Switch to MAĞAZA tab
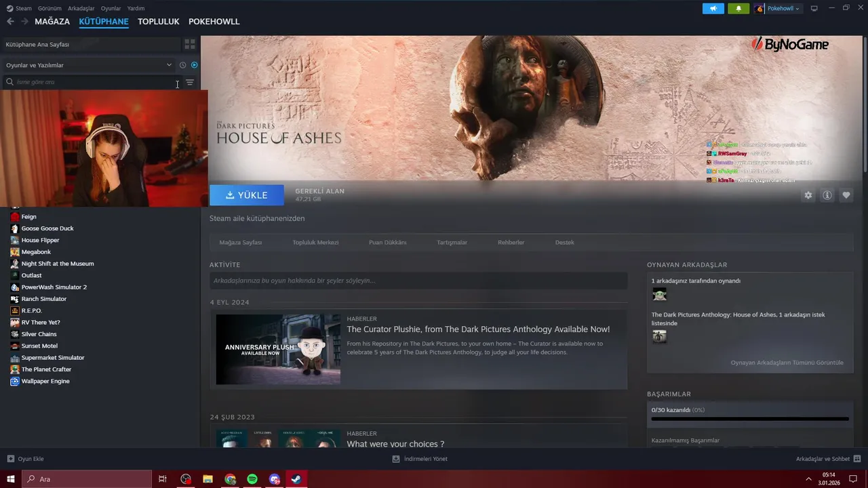This screenshot has width=868, height=488. [52, 22]
